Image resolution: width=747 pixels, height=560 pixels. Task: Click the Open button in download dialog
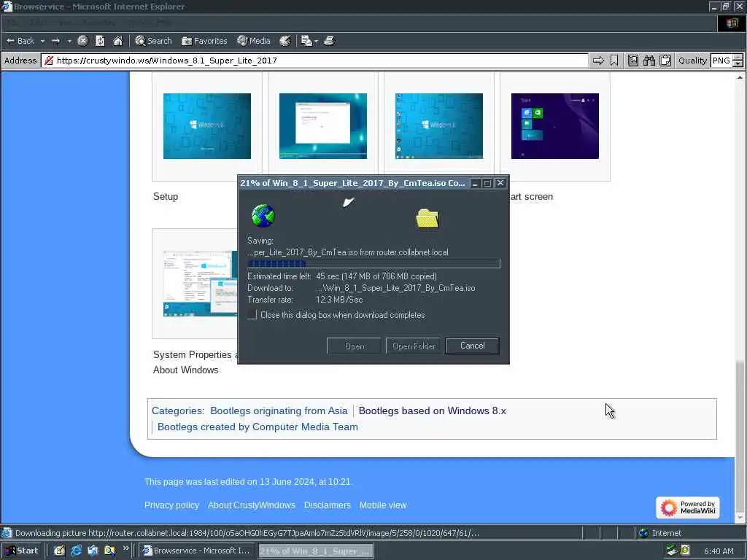tap(354, 346)
